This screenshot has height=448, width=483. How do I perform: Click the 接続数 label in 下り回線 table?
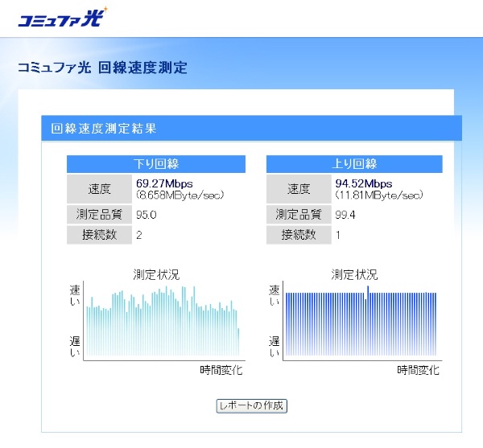[x=99, y=235]
